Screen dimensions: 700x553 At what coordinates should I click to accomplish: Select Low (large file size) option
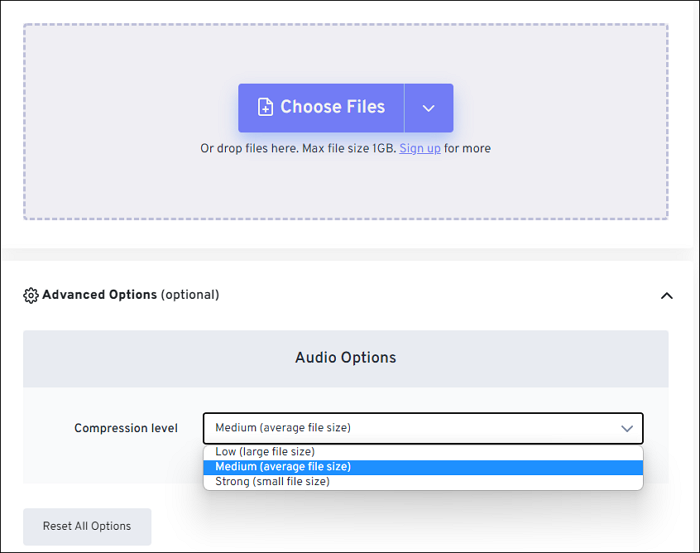[265, 452]
